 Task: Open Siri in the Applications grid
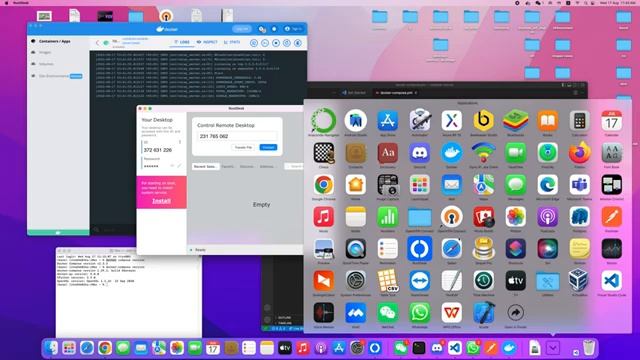click(547, 249)
